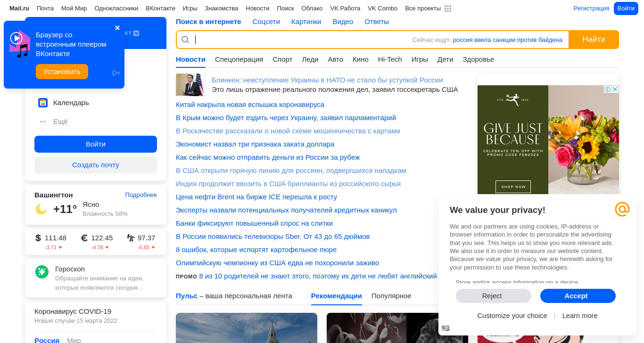Open headline about Sber televisions
644x343 pixels.
coord(272,237)
